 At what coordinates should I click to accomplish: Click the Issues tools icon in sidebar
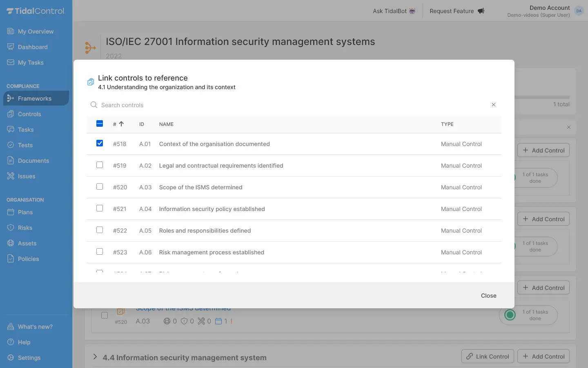(11, 176)
